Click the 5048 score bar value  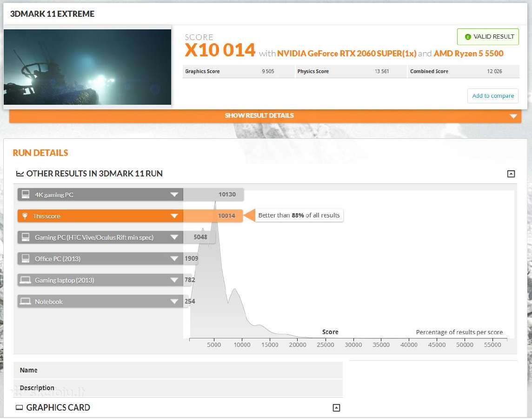(199, 237)
